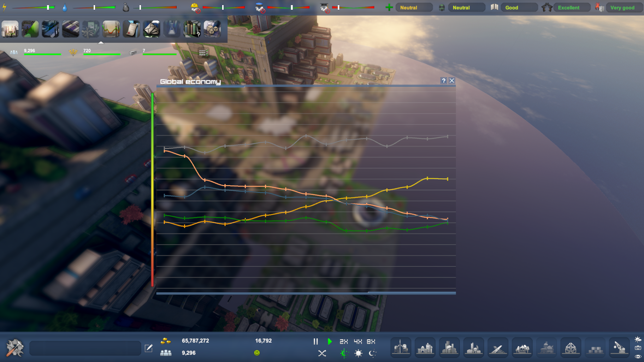Click the open book education icon
This screenshot has height=362, width=644.
494,7
